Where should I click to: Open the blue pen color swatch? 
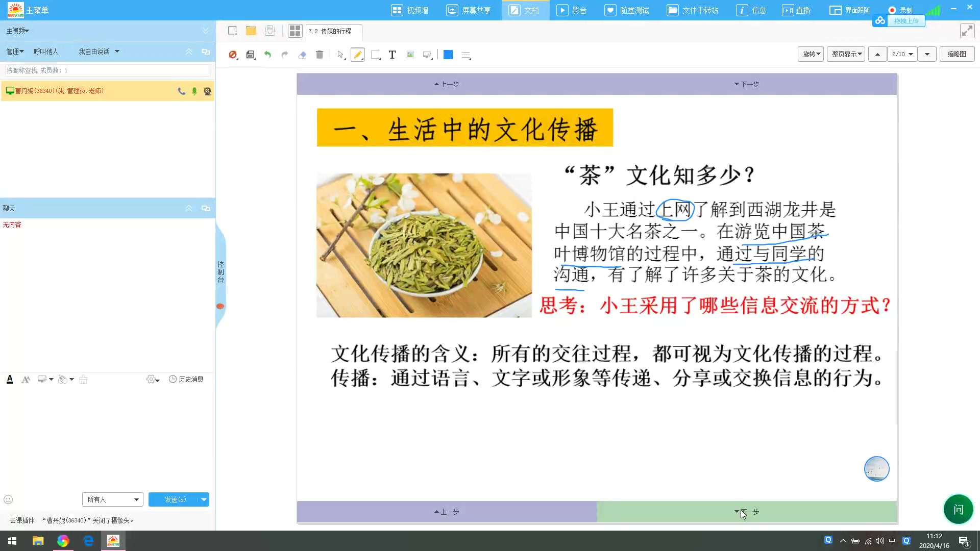coord(448,55)
